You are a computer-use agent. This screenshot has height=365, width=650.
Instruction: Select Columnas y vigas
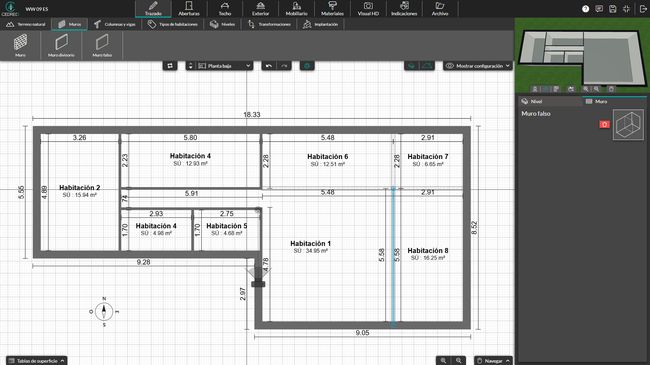114,24
